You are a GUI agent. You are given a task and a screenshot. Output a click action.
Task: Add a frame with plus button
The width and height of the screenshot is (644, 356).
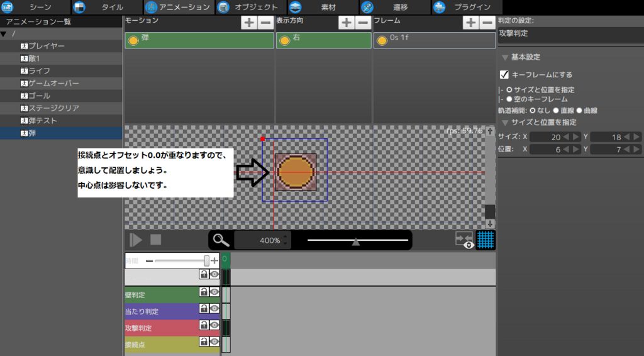point(470,23)
